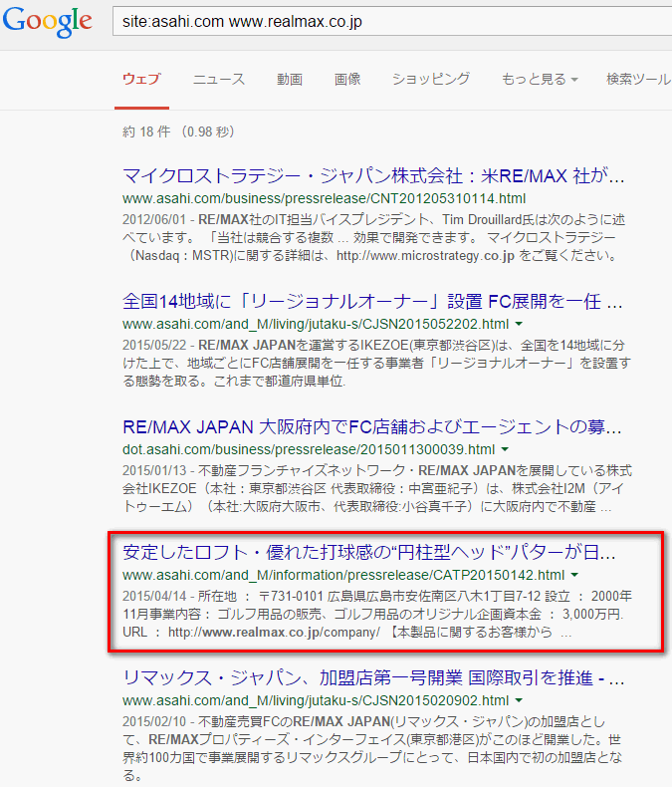672x787 pixels.
Task: Open RE/MAX JAPAN 大阪府内でFC店舗 result
Action: 372,427
